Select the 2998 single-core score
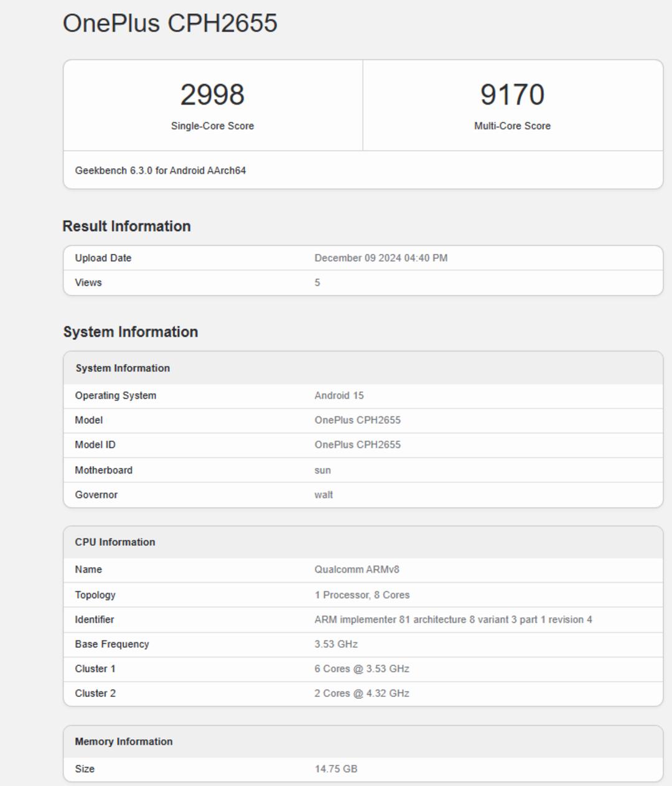672x786 pixels. click(212, 95)
